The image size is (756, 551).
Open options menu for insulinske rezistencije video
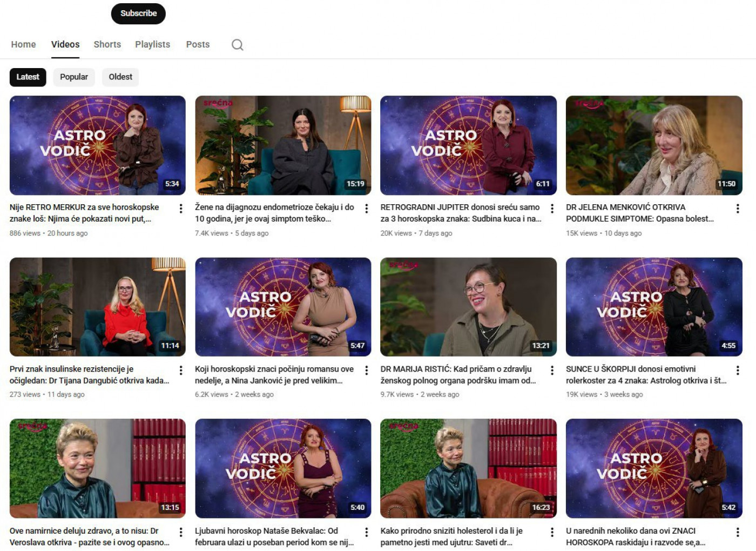point(181,370)
